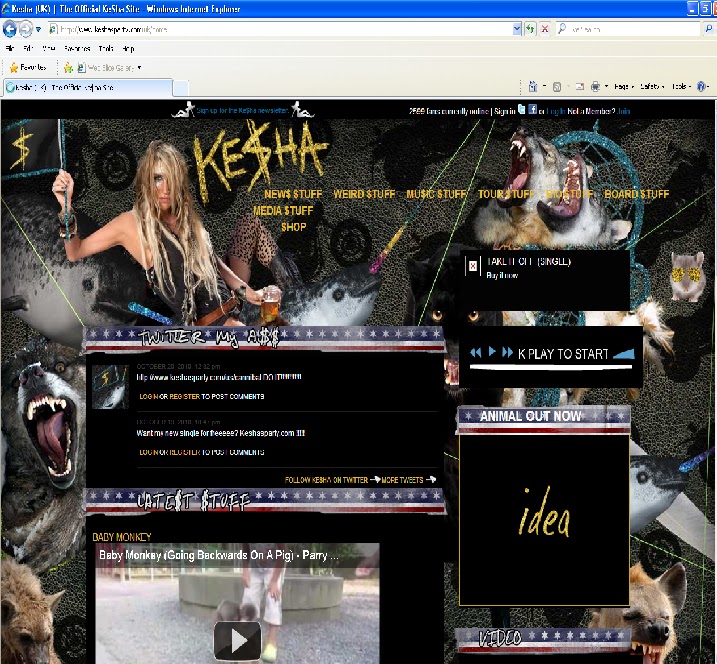
Task: Go to BIO $TUFF section
Action: click(x=569, y=194)
